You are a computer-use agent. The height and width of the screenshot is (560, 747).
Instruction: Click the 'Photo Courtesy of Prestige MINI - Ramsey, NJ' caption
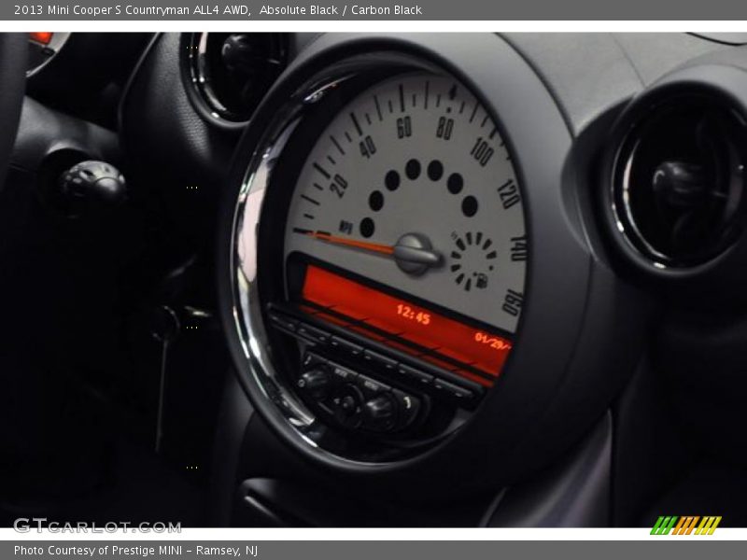click(135, 551)
